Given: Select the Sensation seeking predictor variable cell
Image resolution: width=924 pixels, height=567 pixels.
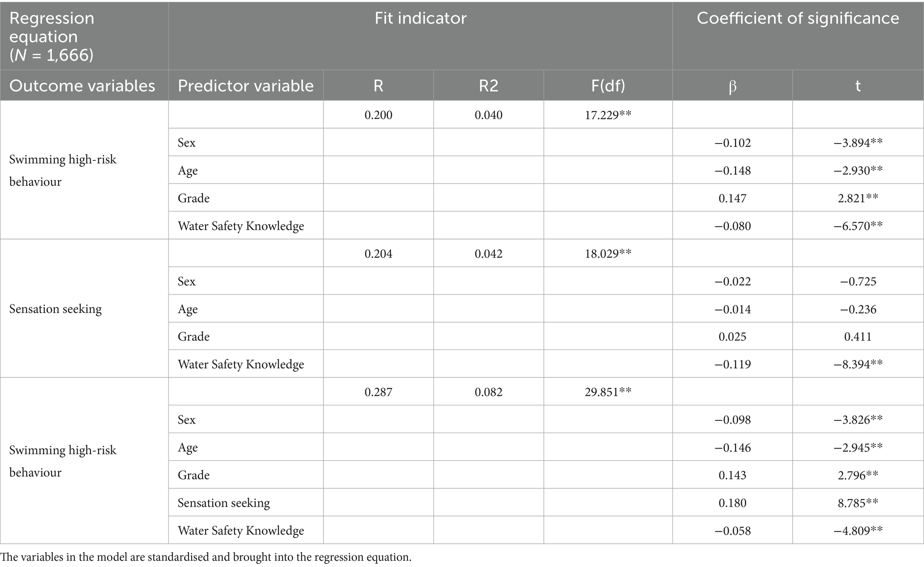Looking at the screenshot, I should 224,503.
